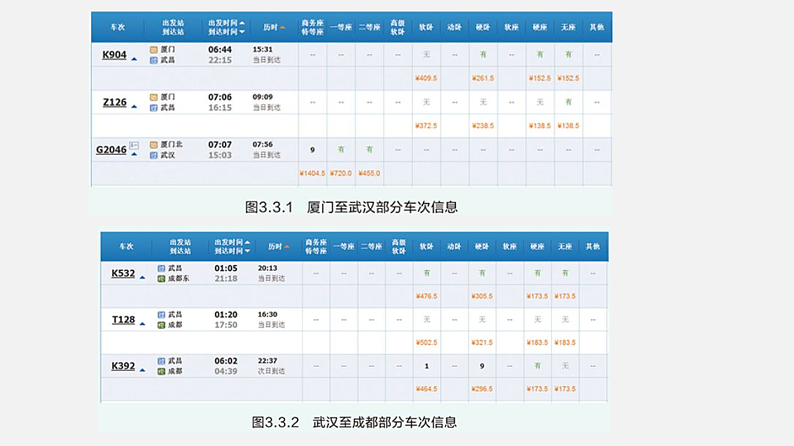Select departure time 06:44 of K904
The width and height of the screenshot is (794, 446).
(x=220, y=50)
